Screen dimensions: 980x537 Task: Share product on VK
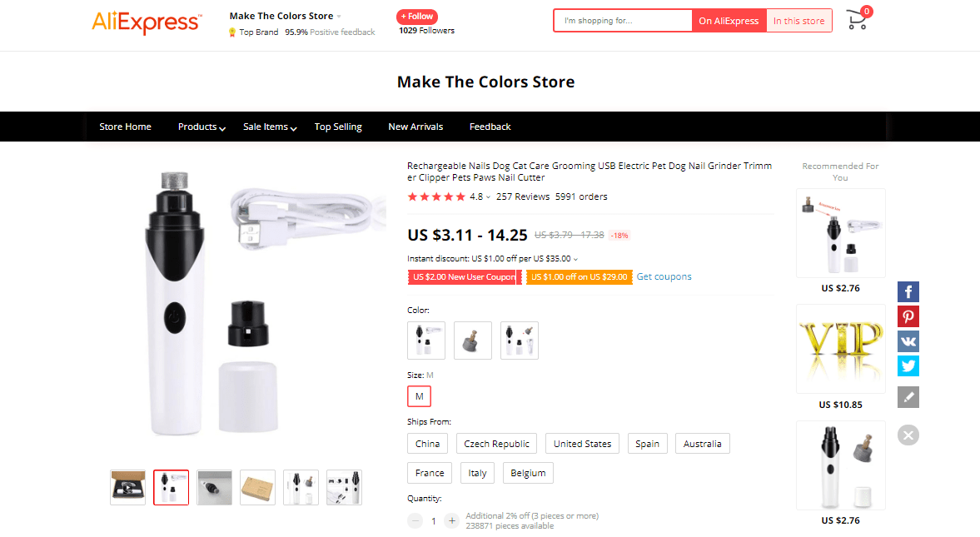tap(908, 341)
